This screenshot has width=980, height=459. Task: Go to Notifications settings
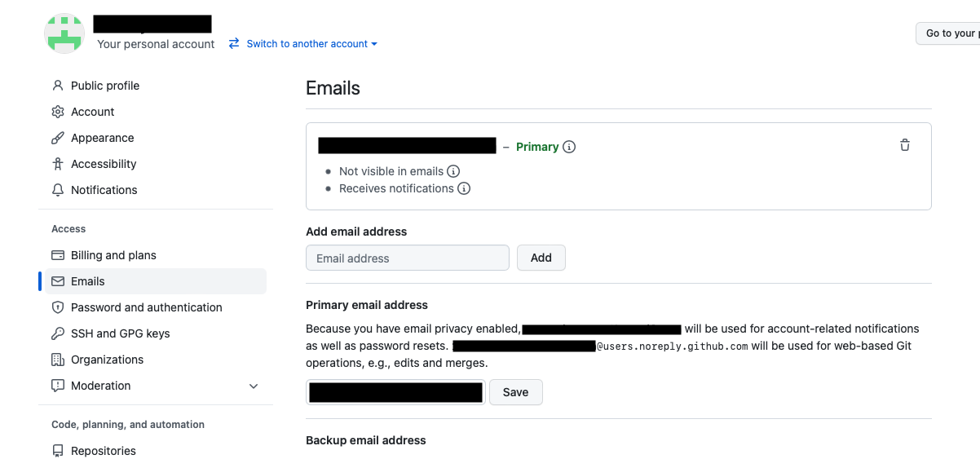(104, 190)
